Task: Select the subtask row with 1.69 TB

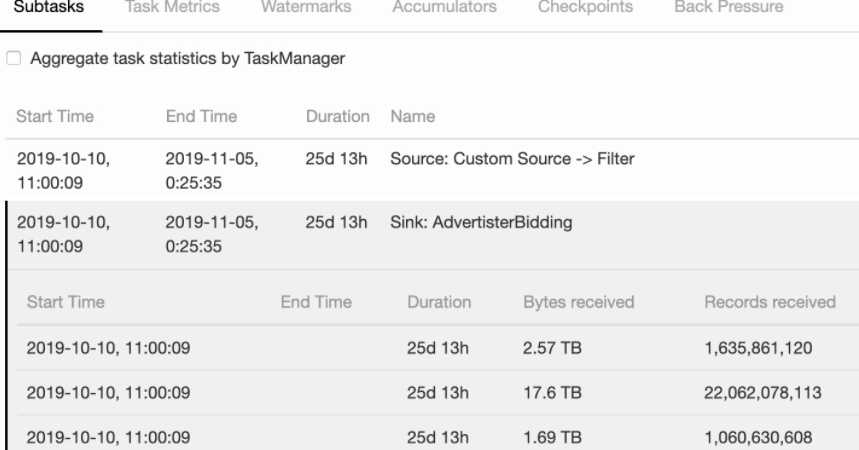Action: coord(438,436)
